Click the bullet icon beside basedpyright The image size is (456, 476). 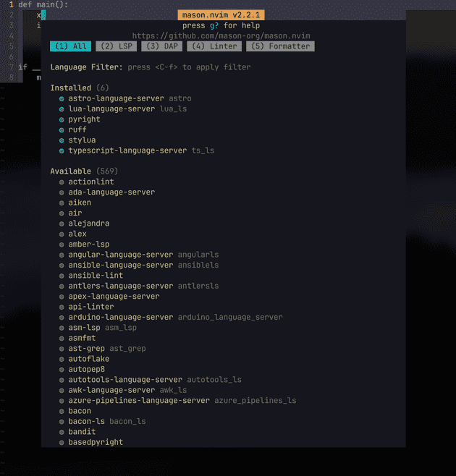pos(62,443)
